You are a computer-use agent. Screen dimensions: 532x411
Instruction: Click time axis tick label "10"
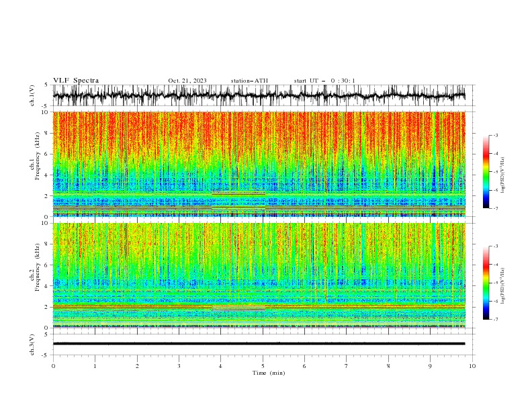pyautogui.click(x=472, y=366)
